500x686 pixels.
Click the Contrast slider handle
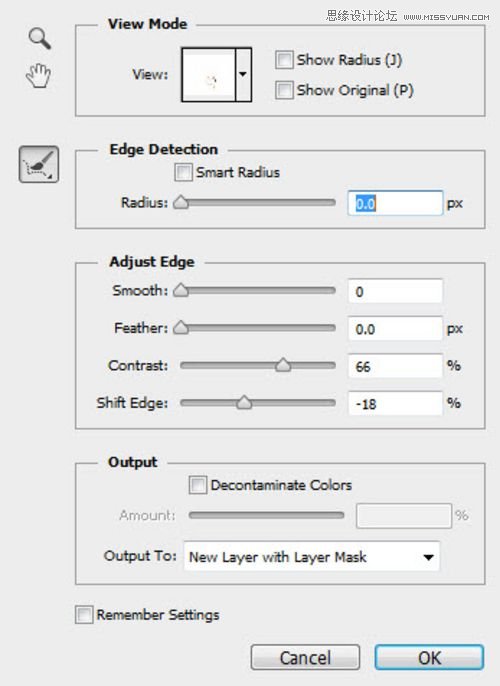pos(283,365)
